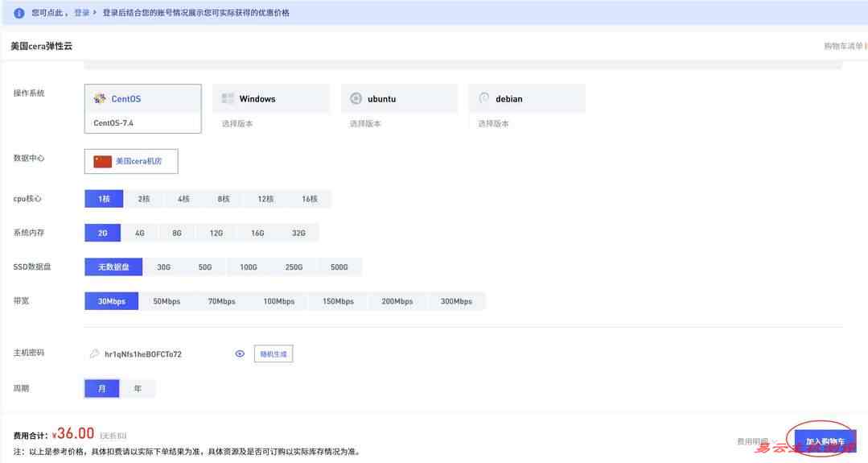
Task: Select 30G SSD data disk
Action: 164,267
